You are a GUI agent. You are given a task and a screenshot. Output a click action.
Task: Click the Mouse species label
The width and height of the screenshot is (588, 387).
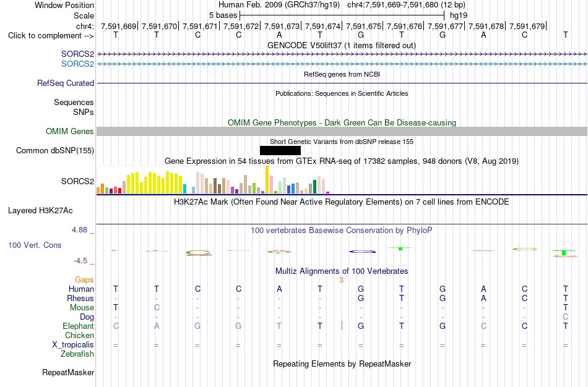82,308
